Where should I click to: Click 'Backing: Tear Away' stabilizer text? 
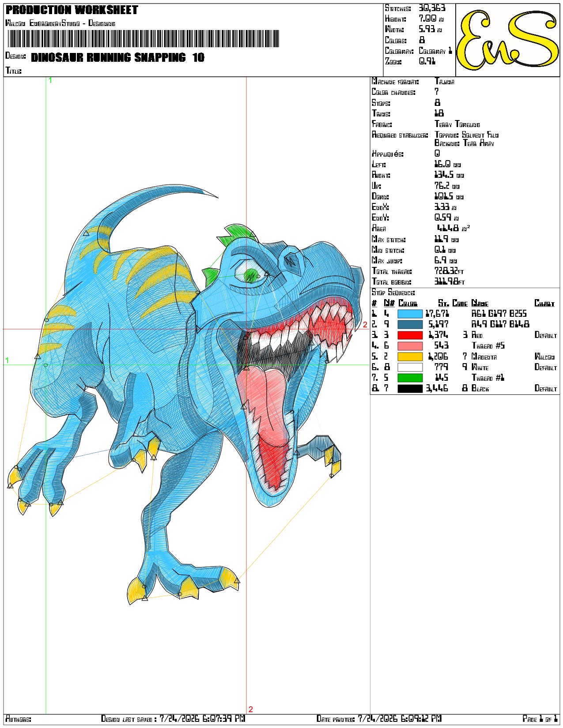click(464, 143)
